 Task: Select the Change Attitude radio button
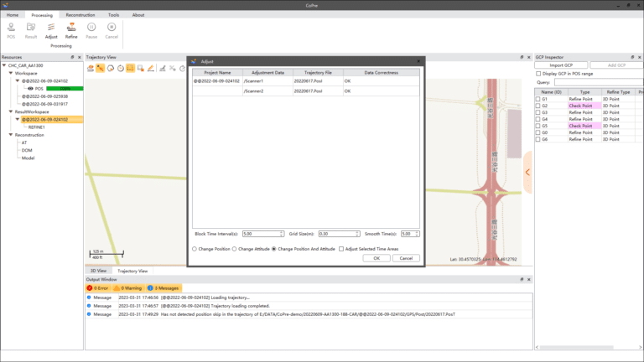[235, 249]
